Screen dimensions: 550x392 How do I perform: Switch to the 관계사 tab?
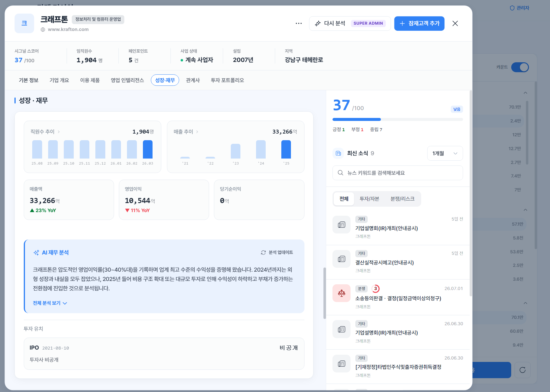tap(193, 80)
